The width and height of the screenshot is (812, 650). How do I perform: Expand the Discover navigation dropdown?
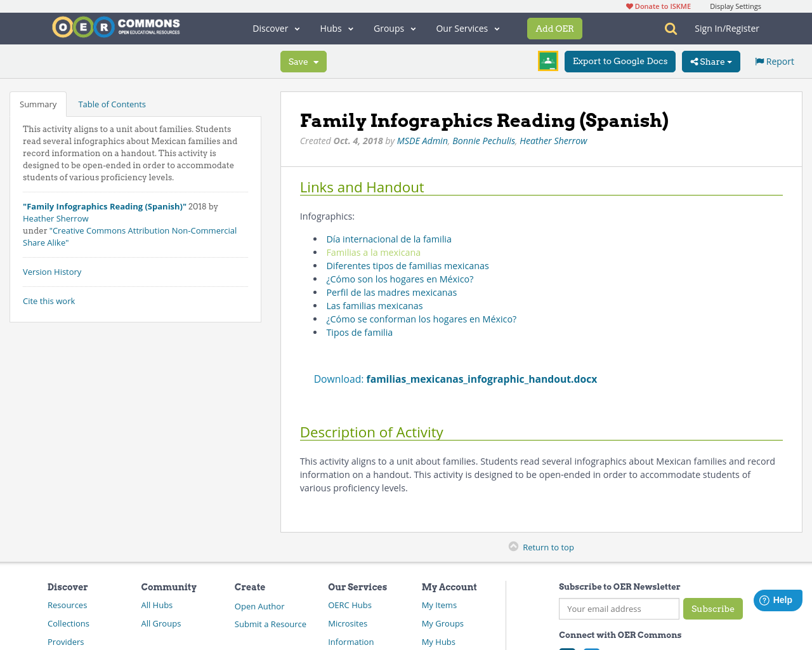[275, 28]
